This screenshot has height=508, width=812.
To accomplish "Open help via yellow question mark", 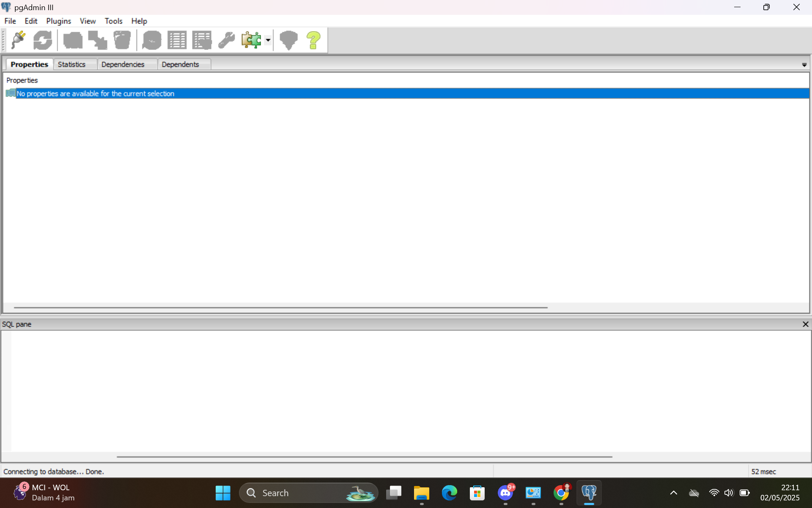I will (x=313, y=40).
